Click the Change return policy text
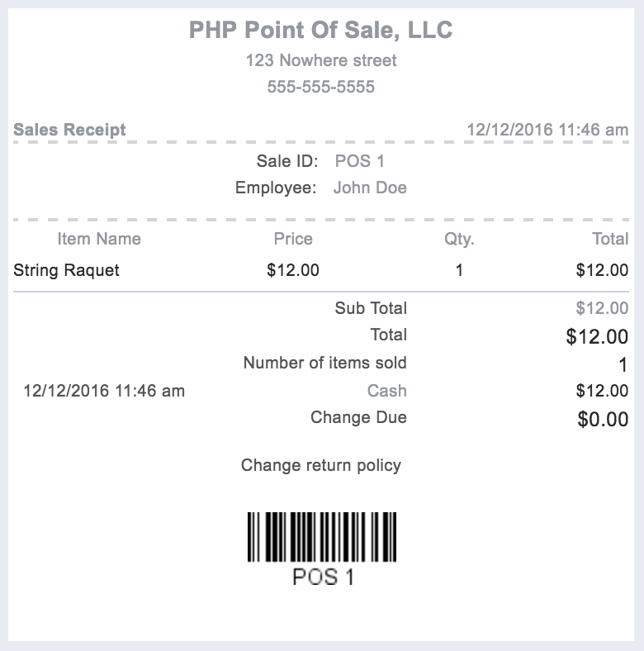 click(321, 465)
